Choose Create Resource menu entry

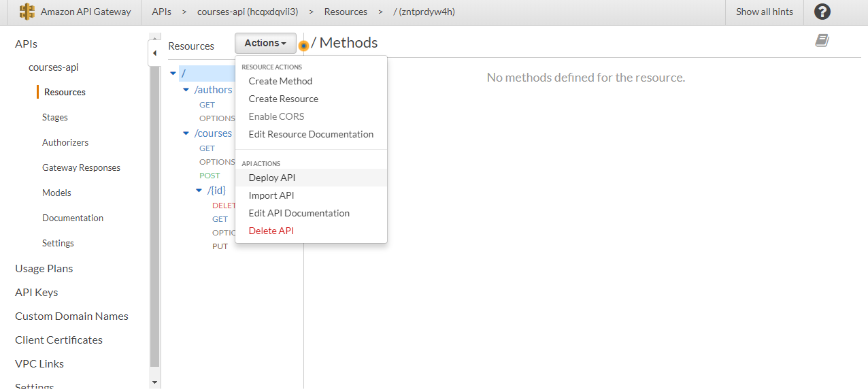click(x=283, y=99)
